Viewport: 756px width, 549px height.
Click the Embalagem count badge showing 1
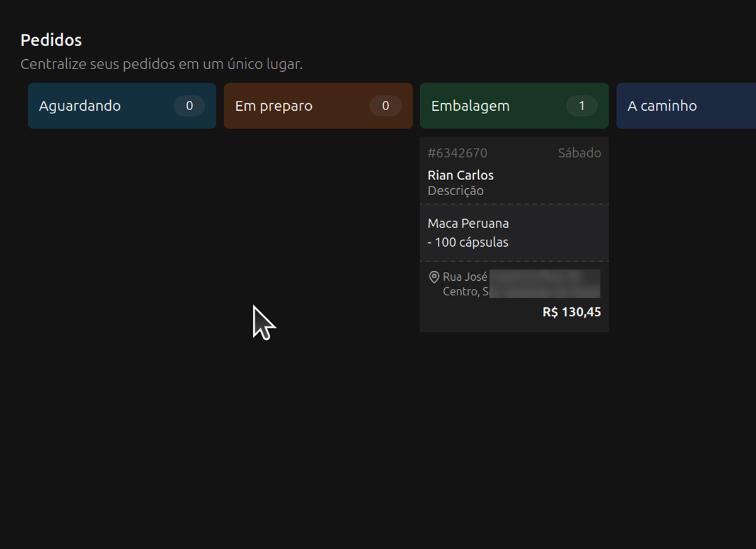point(581,106)
